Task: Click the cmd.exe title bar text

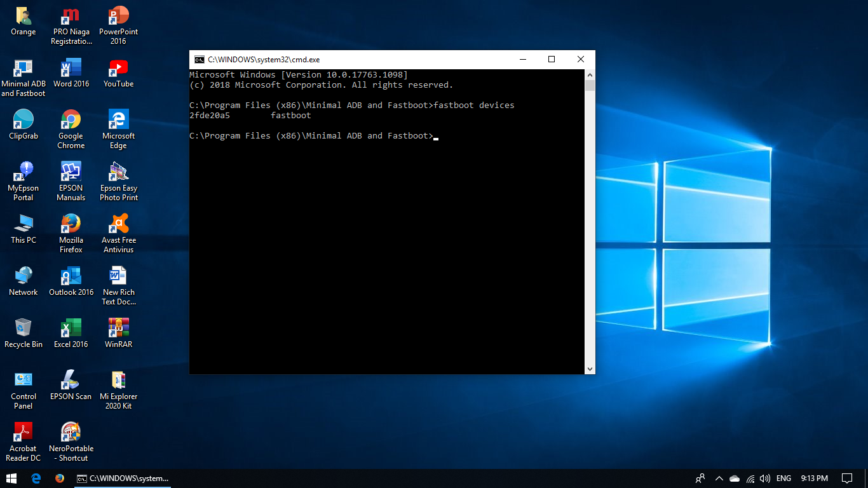Action: point(264,60)
